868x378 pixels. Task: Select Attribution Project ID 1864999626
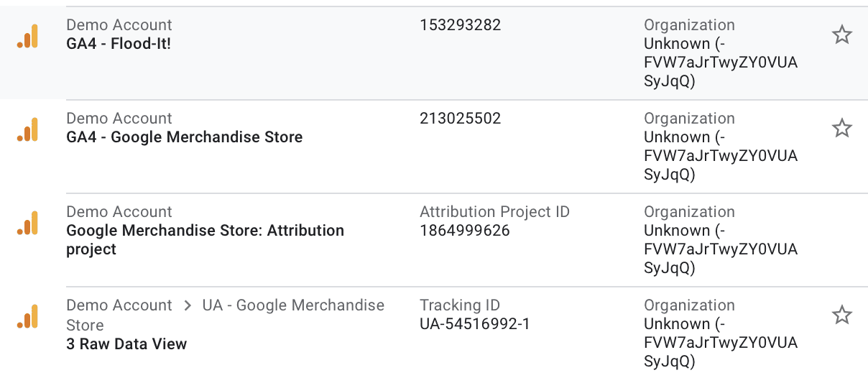coord(465,231)
